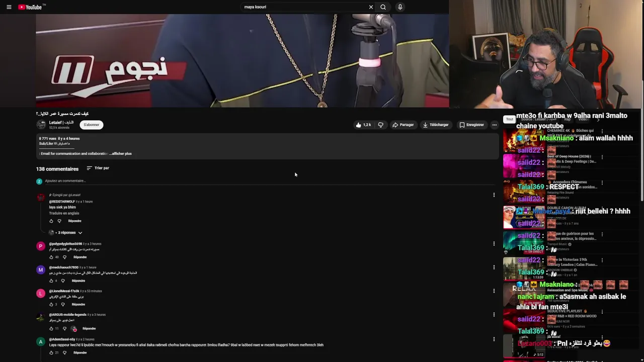Reply to @ARGUS-mobile-legends with Répondre
Viewport: 644px width, 362px height.
(89, 329)
